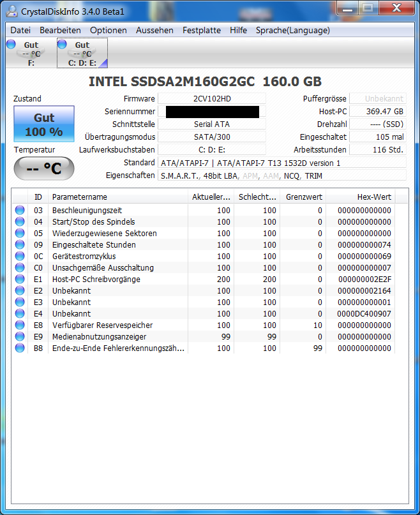420x515 pixels.
Task: Click the blacked-out Seriennummer field
Action: [x=212, y=111]
